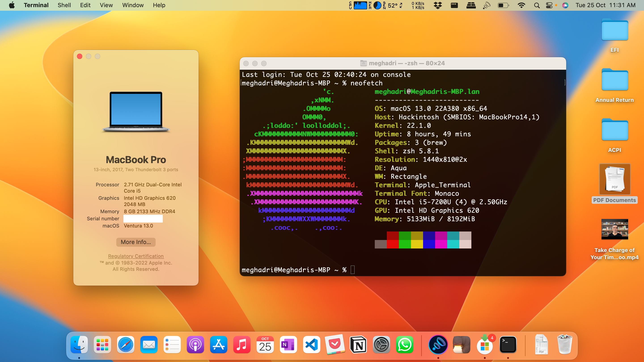
Task: Click the bright red neofetch color block
Action: (x=393, y=244)
